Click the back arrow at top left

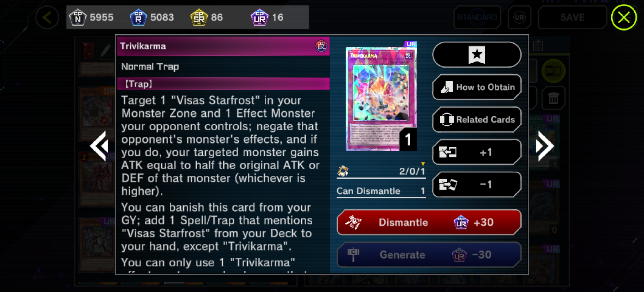pos(47,17)
